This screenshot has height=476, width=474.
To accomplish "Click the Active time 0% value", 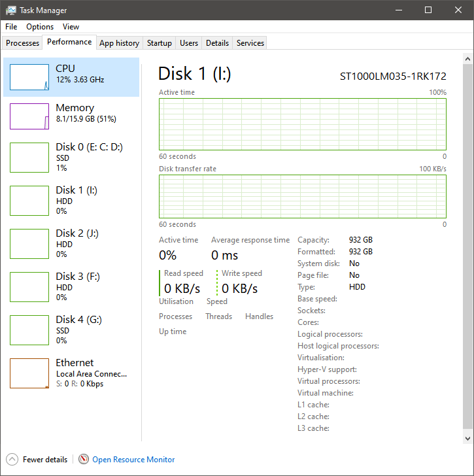I will pyautogui.click(x=167, y=255).
